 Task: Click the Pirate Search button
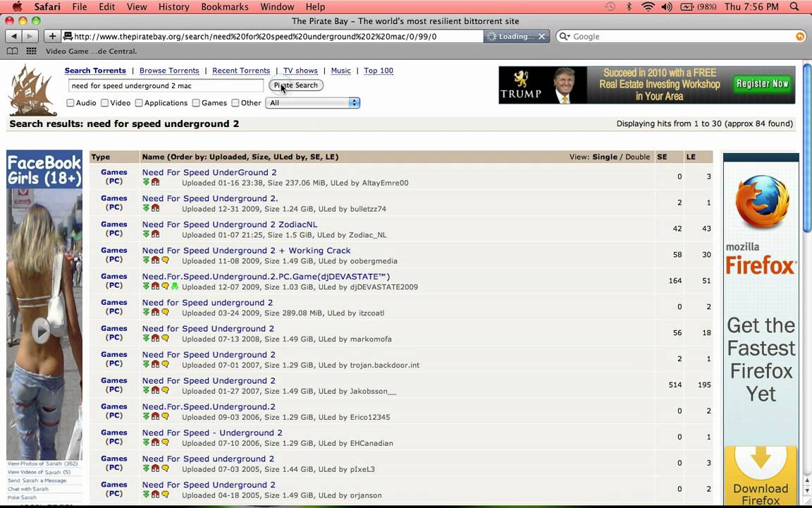tap(296, 85)
